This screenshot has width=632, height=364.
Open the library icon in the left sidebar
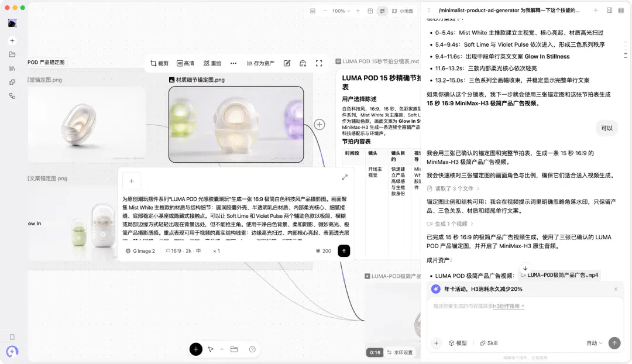[12, 68]
